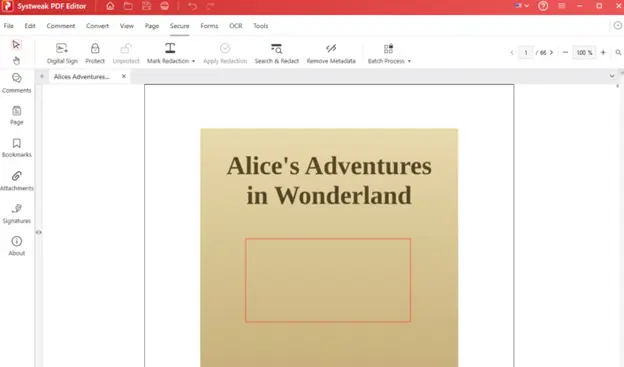Open the Help question mark icon
The image size is (624, 367).
(x=543, y=6)
